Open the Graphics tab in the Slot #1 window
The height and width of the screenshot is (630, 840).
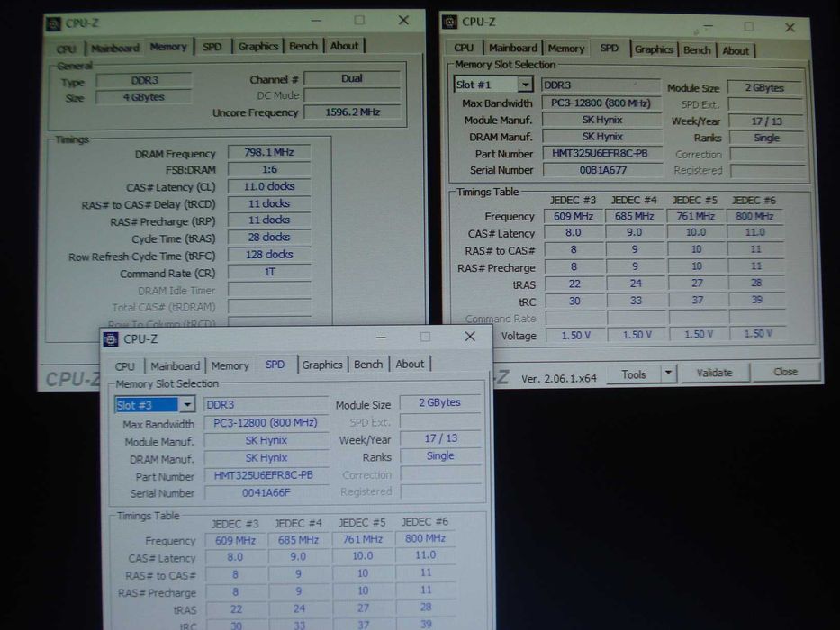coord(654,49)
